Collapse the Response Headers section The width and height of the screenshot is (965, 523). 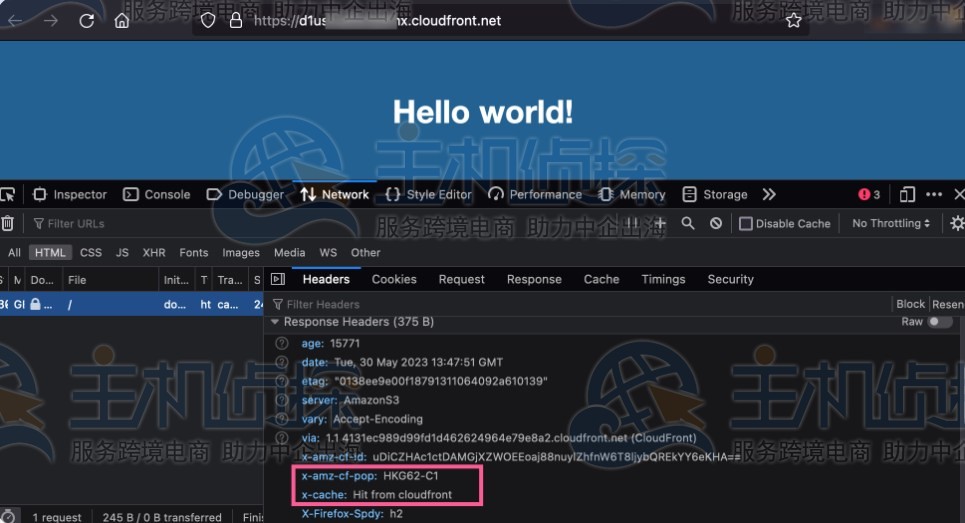pyautogui.click(x=275, y=322)
